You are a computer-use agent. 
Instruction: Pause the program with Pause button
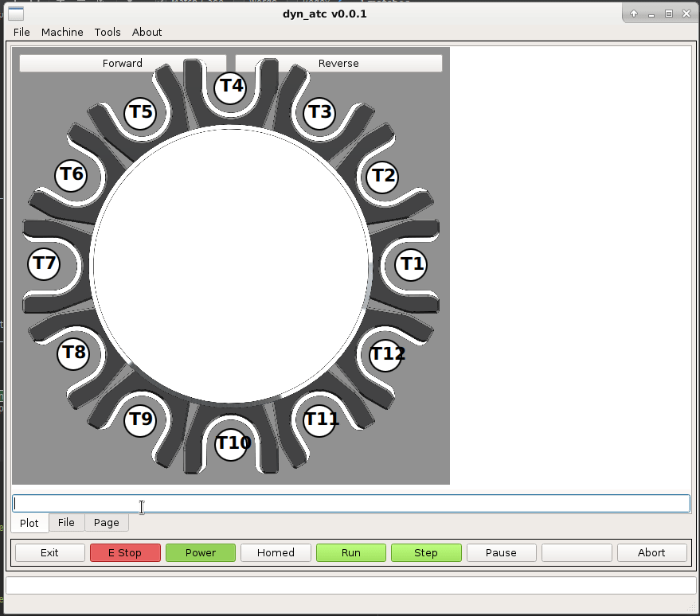(502, 552)
